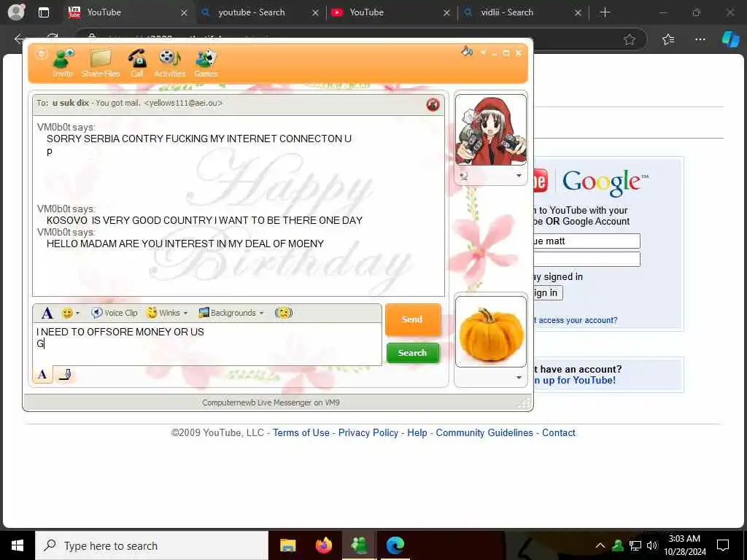Open the Privacy Policy link
This screenshot has height=560, width=747.
point(368,433)
